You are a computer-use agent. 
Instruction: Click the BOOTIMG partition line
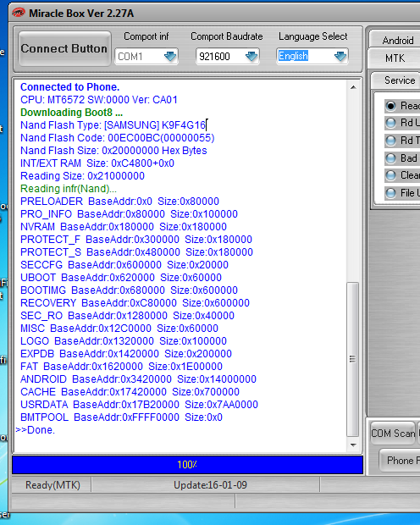[x=129, y=290]
